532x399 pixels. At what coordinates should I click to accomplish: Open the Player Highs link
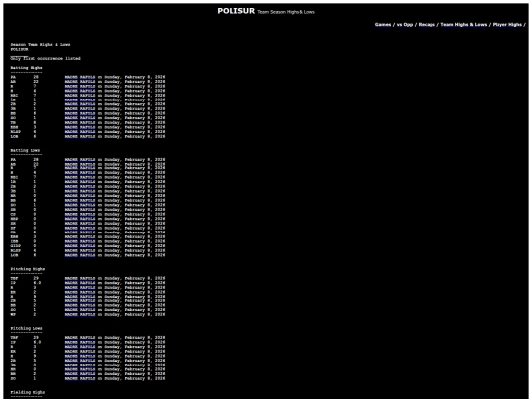507,24
